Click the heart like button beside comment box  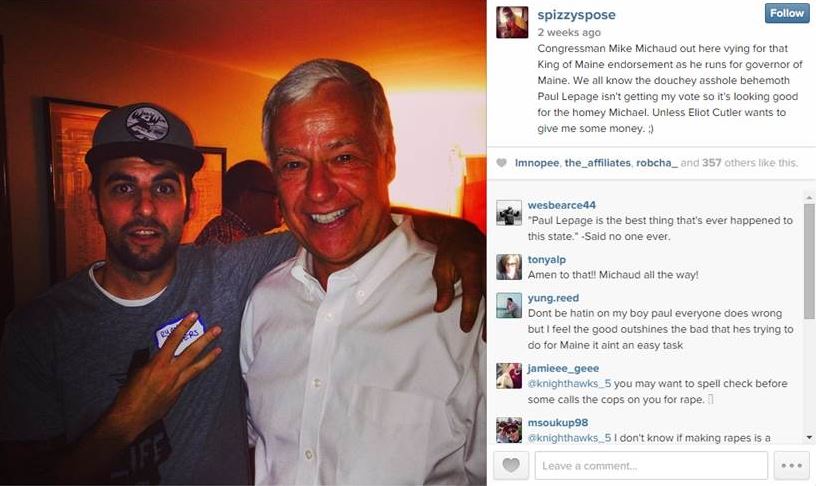tap(511, 465)
